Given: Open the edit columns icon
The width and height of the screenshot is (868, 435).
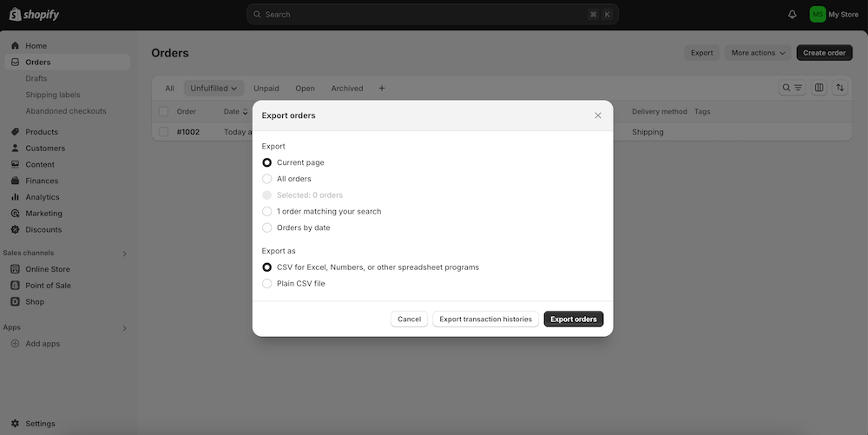Looking at the screenshot, I should 819,88.
